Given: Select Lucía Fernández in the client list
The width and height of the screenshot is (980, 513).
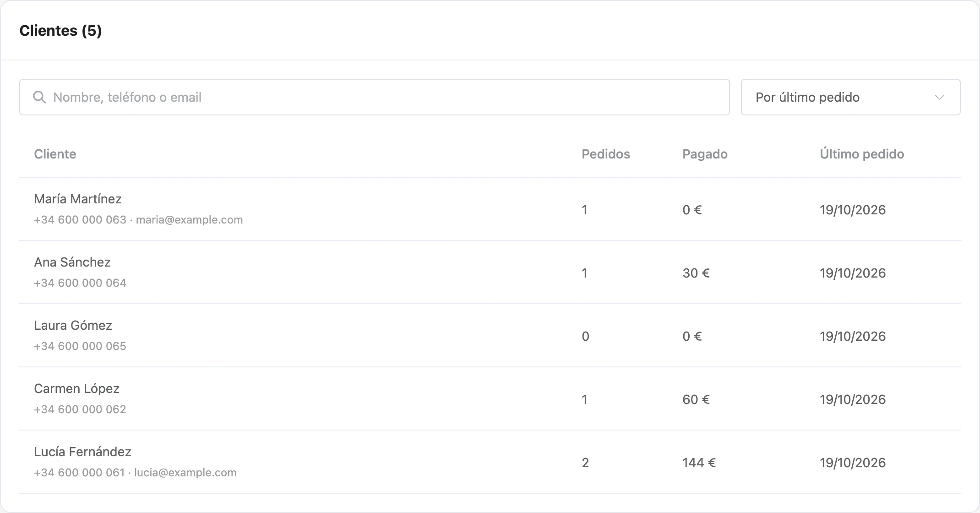Looking at the screenshot, I should pos(490,462).
